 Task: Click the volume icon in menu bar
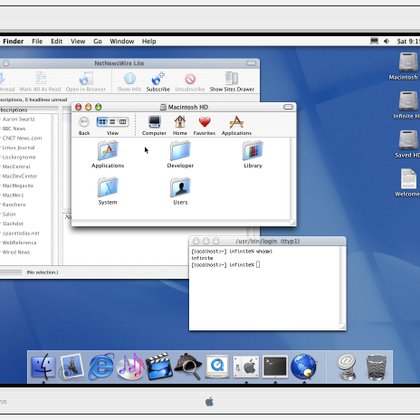(386, 41)
